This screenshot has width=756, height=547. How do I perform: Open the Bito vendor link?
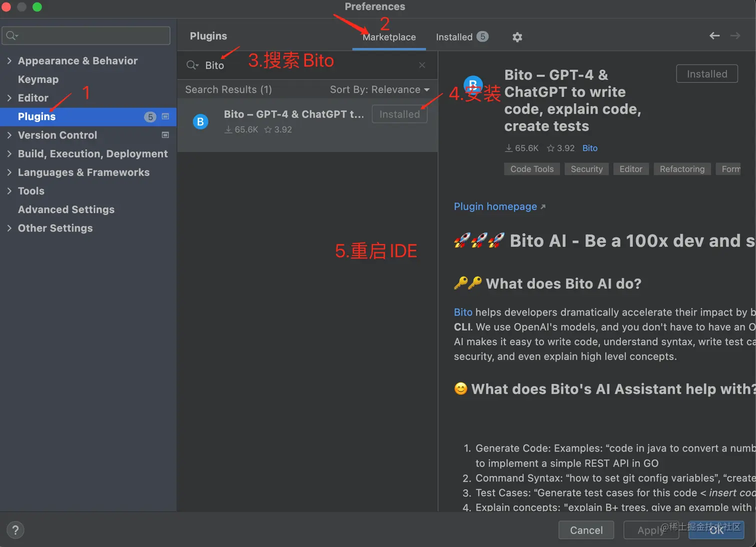pyautogui.click(x=590, y=148)
